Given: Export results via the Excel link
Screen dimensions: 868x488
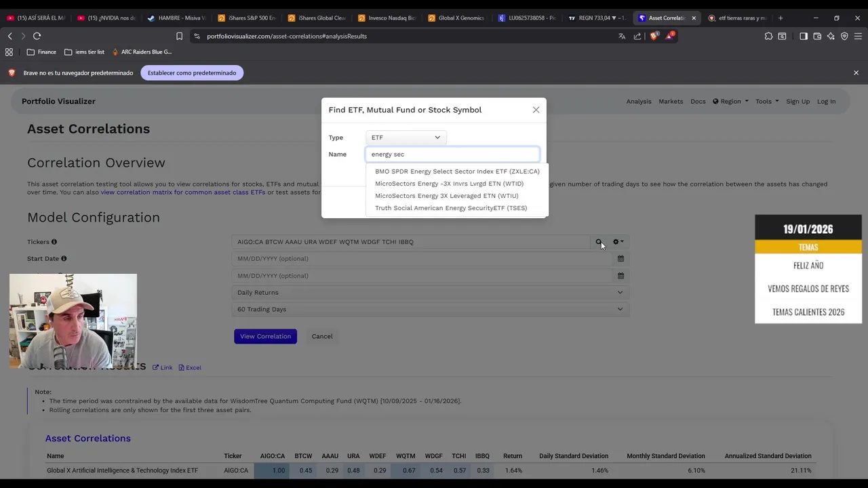Looking at the screenshot, I should pyautogui.click(x=190, y=367).
